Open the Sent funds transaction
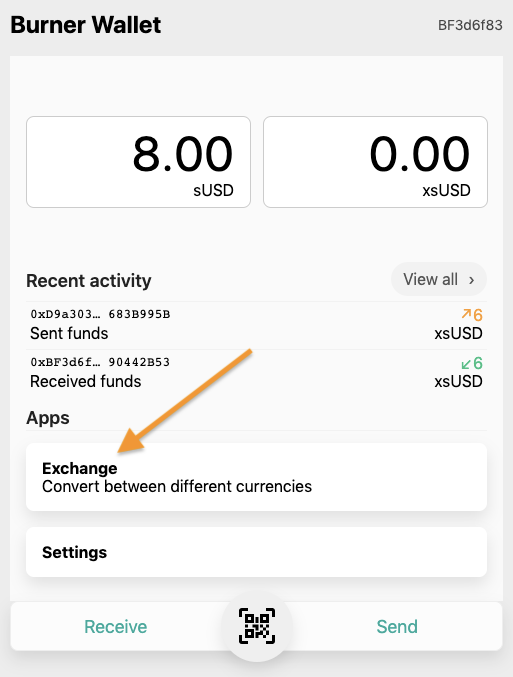This screenshot has height=677, width=513. [256, 326]
